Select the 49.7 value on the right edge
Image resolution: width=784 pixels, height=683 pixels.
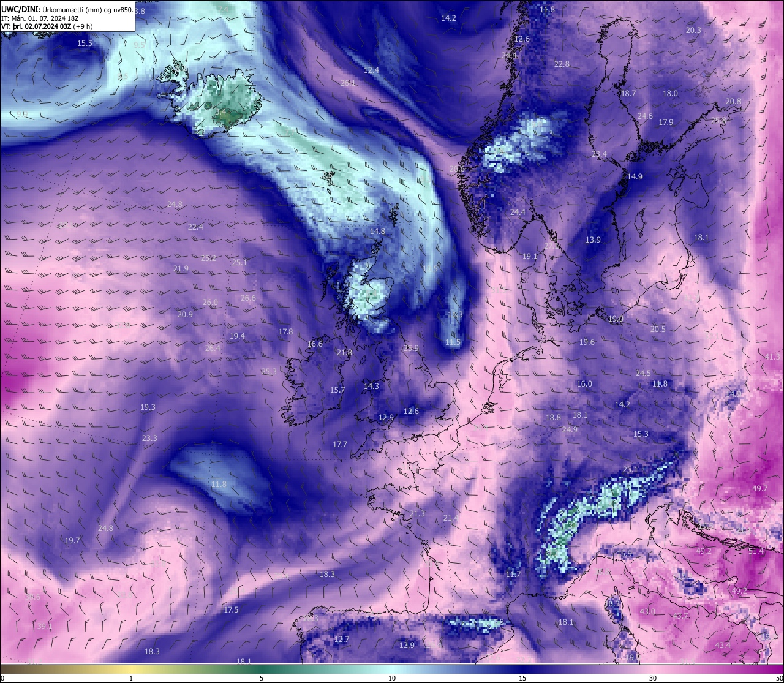coord(760,488)
